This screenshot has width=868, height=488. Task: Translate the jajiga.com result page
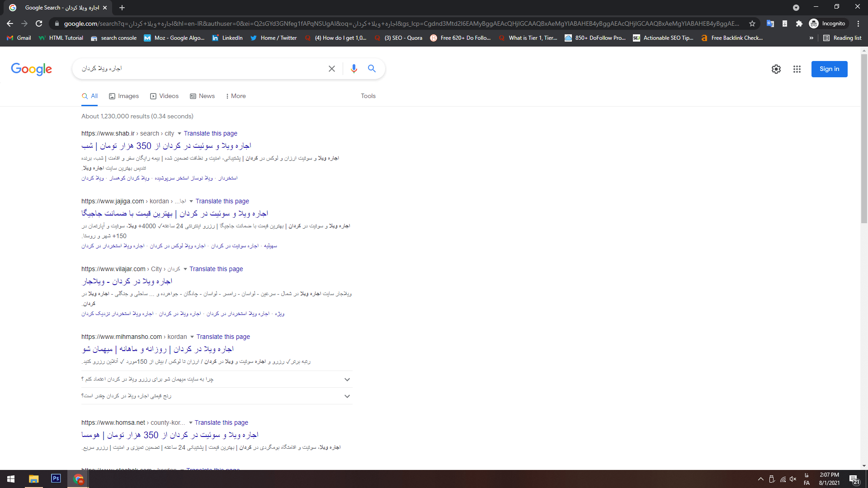point(222,202)
